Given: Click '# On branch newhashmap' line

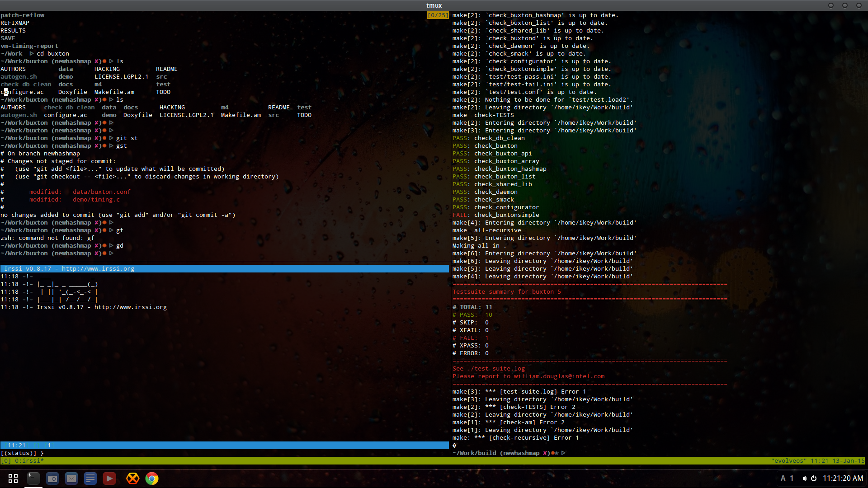Looking at the screenshot, I should pyautogui.click(x=40, y=154).
